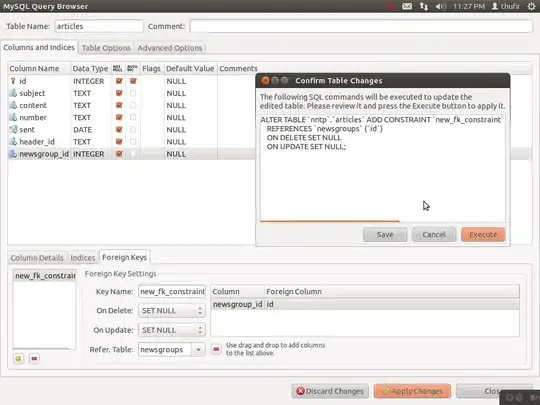Click the SQL text horizontal scrollbar in dialog
Image resolution: width=540 pixels, height=405 pixels.
[x=330, y=221]
